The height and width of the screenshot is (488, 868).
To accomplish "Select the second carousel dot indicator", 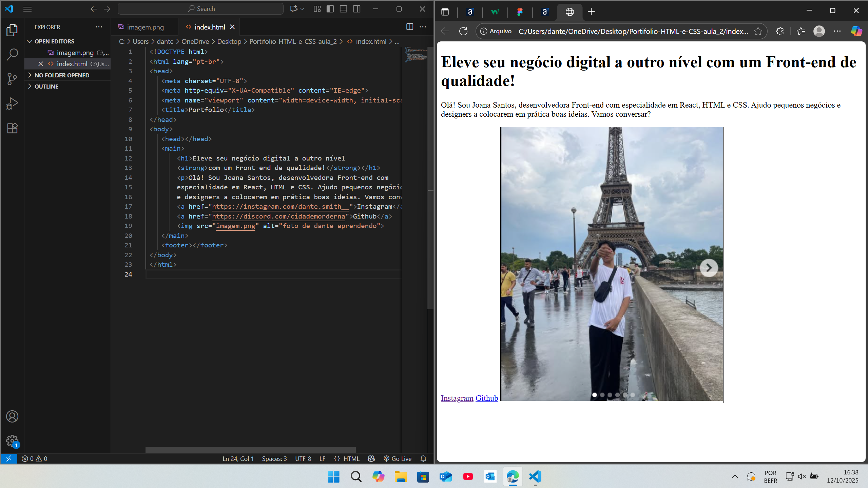I will [602, 395].
